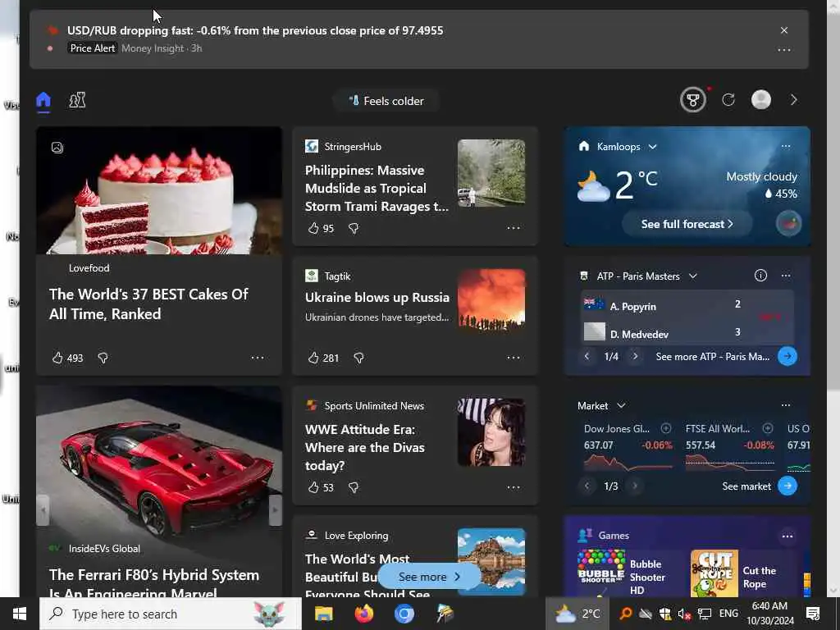Open the Windows Start menu
The width and height of the screenshot is (840, 630).
tap(20, 614)
